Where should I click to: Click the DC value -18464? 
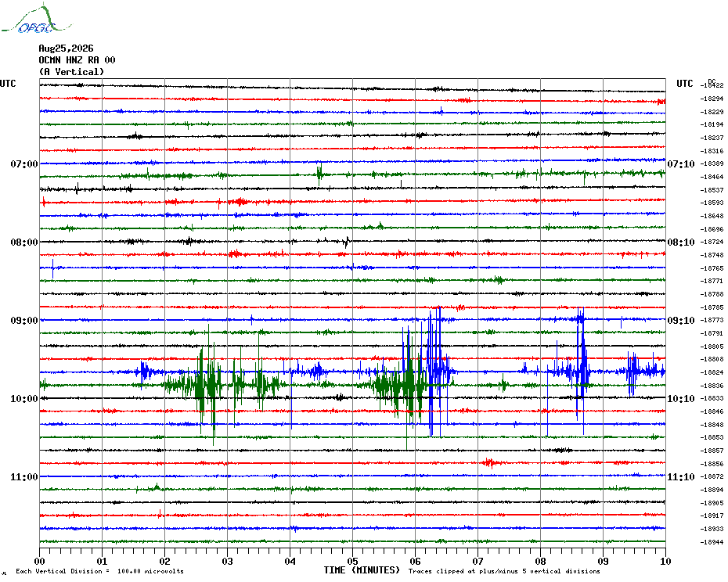[x=712, y=177]
